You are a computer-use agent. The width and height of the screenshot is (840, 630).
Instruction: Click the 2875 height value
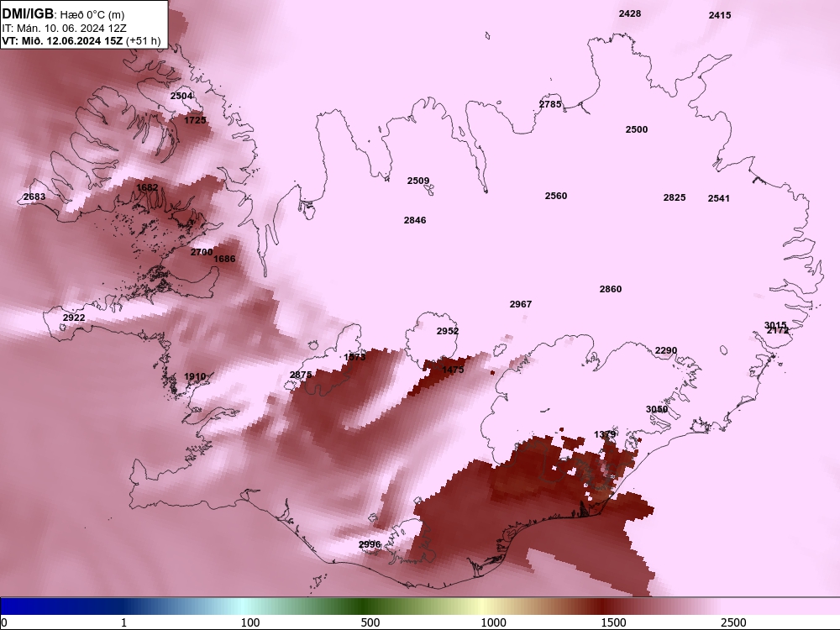tap(301, 375)
